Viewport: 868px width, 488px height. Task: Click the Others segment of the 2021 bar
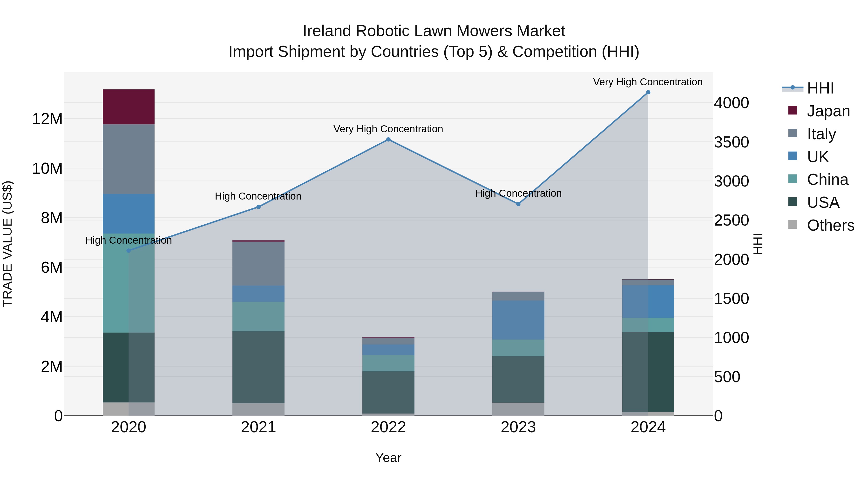point(258,409)
